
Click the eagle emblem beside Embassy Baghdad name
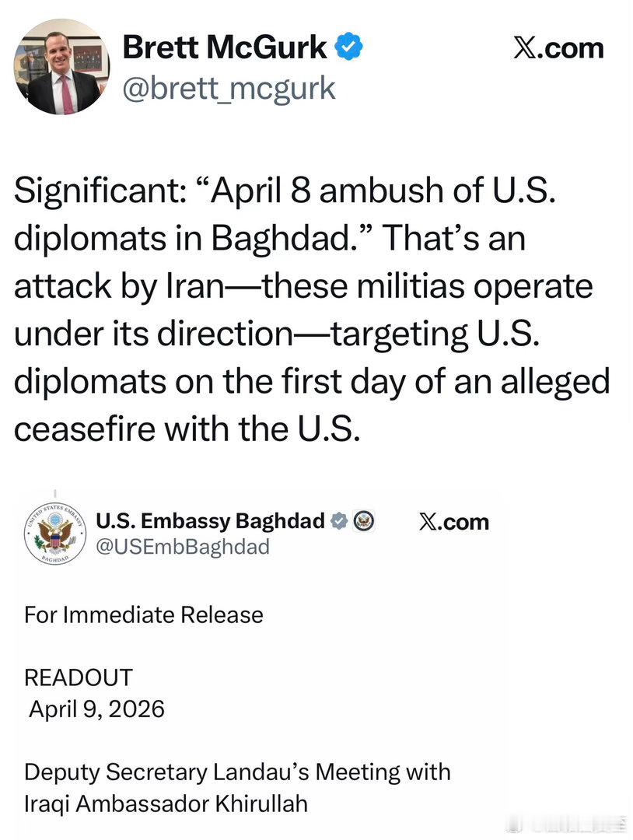point(363,521)
